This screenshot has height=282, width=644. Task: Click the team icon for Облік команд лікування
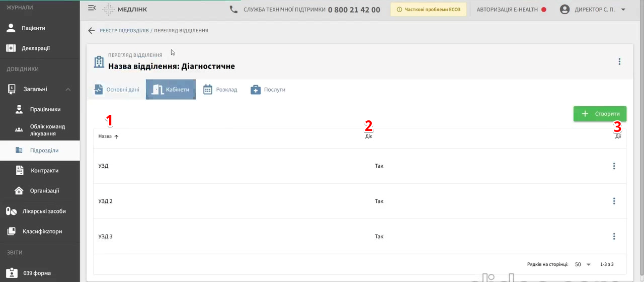pos(19,130)
